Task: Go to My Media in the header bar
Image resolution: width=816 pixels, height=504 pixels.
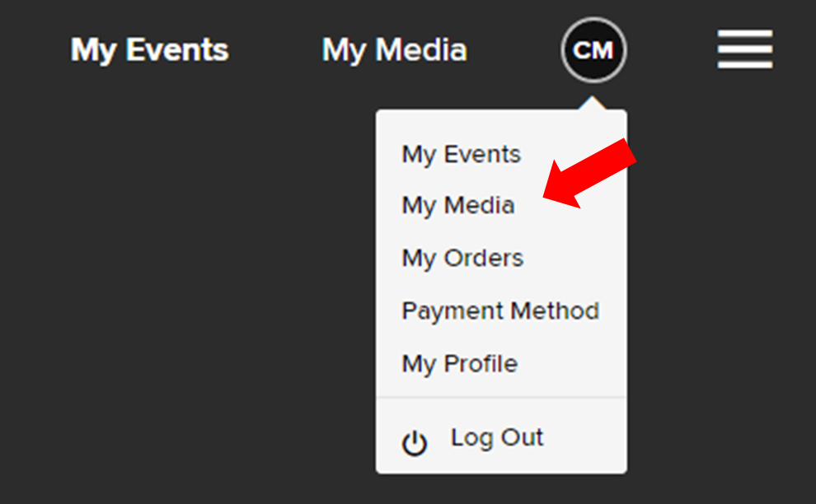Action: [395, 50]
